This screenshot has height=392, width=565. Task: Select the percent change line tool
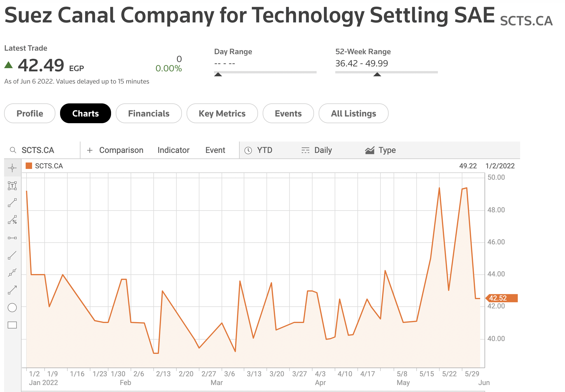pos(12,220)
